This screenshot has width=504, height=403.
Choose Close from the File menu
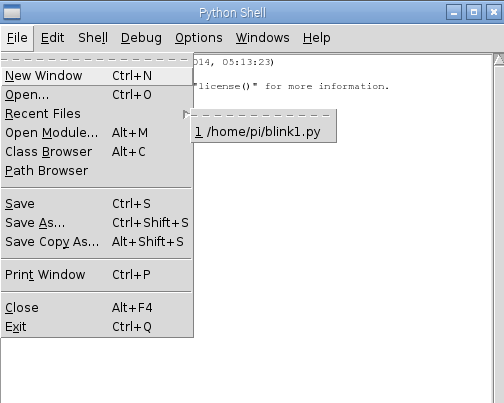[x=97, y=308]
